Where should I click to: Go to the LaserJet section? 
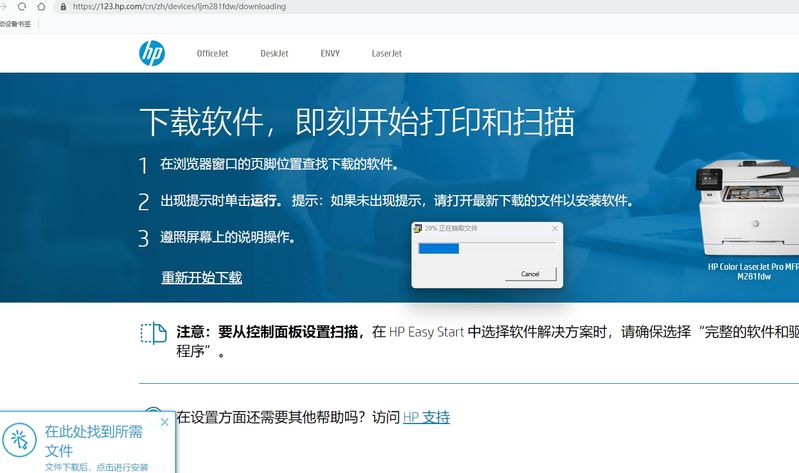386,54
